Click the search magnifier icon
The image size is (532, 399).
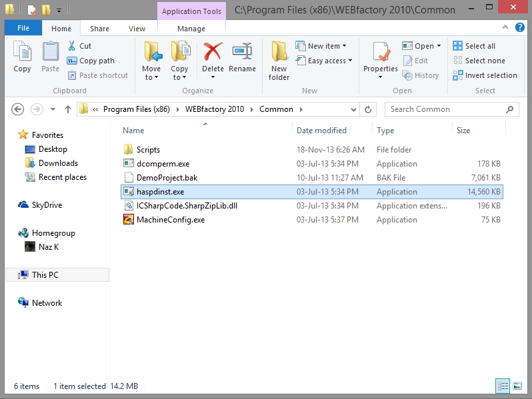(x=509, y=109)
